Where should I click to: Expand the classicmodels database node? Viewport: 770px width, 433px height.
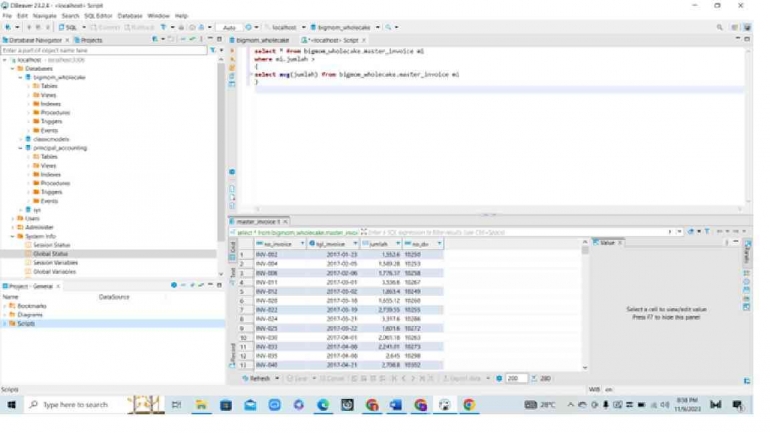[x=21, y=139]
